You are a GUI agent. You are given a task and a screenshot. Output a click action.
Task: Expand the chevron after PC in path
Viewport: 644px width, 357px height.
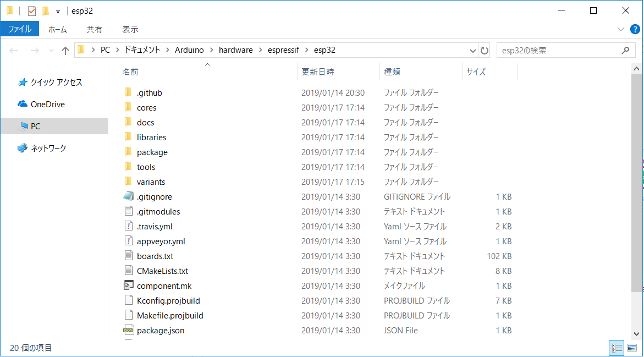pyautogui.click(x=118, y=50)
